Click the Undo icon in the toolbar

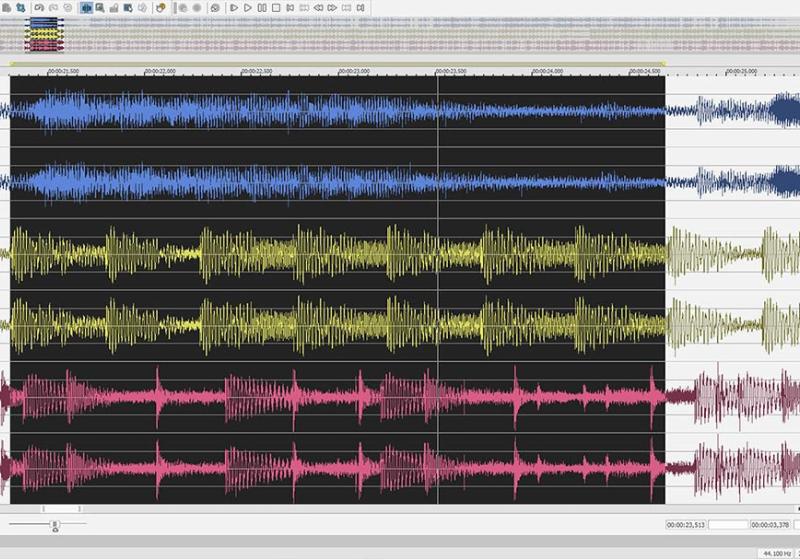point(39,8)
